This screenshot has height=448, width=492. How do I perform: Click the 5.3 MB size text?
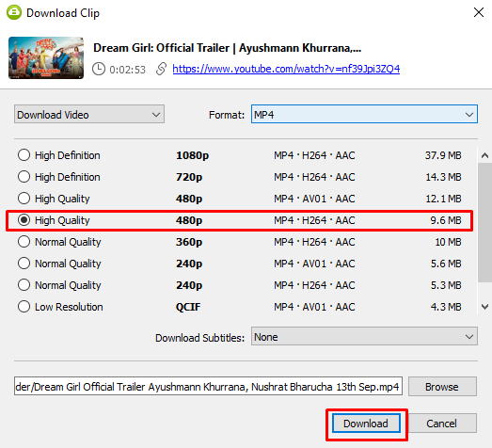[446, 285]
